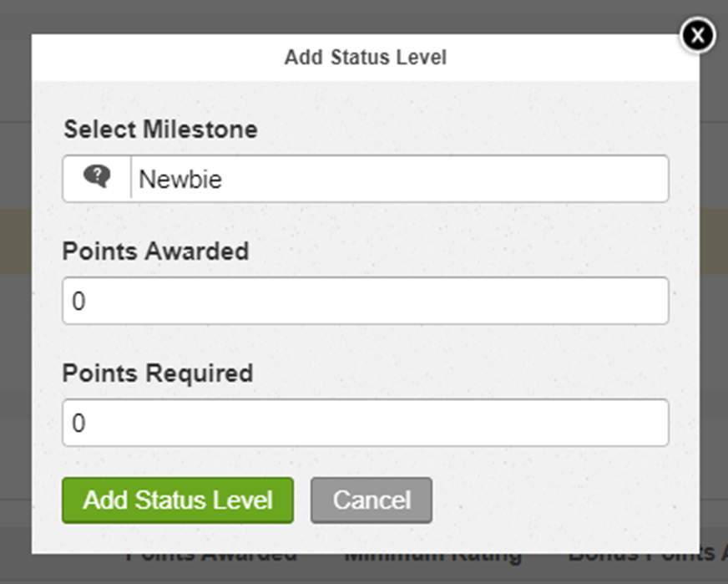The image size is (728, 584).
Task: Focus the Points Awarded input field
Action: (x=365, y=300)
